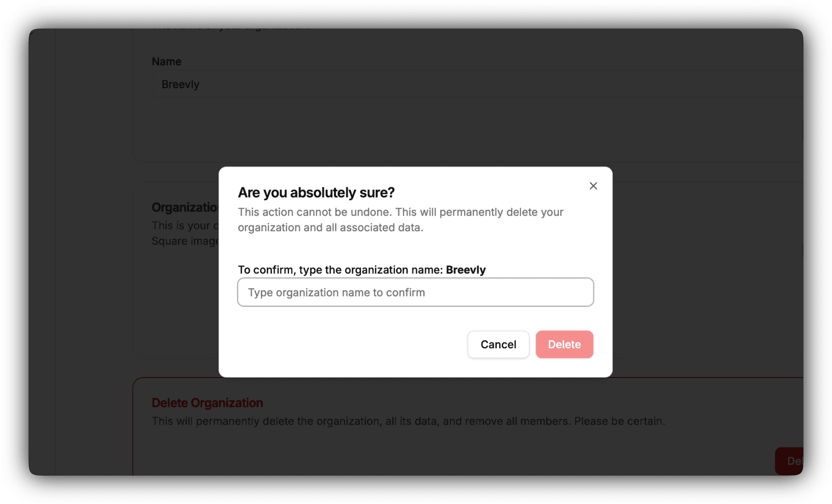Click the organization name confirmation input field
The width and height of the screenshot is (832, 504).
[x=415, y=292]
